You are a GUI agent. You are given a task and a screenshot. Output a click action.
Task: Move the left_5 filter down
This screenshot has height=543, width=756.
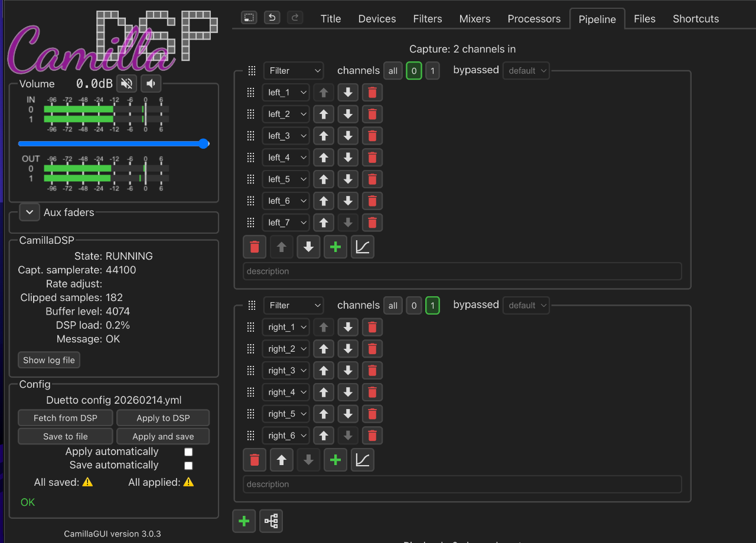[348, 179]
